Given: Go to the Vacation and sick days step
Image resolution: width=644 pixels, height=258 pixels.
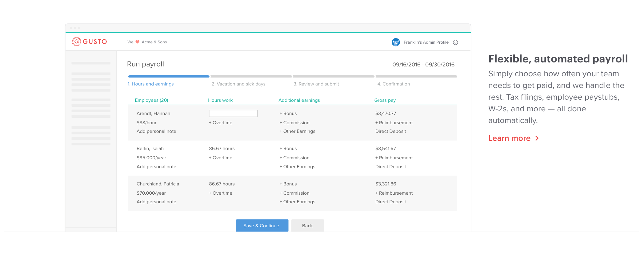Looking at the screenshot, I should click(238, 84).
